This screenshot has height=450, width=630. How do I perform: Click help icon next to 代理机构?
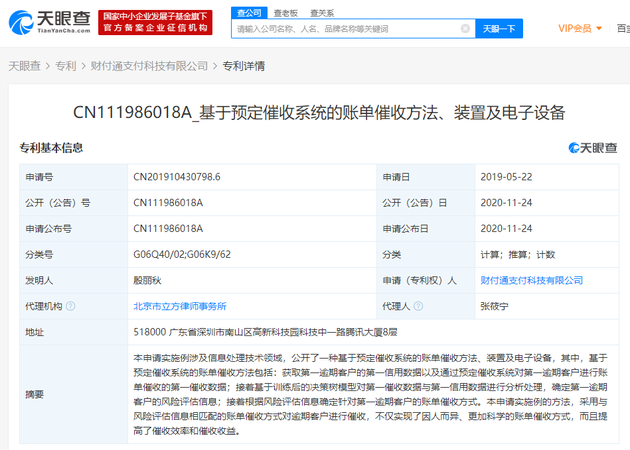click(70, 306)
